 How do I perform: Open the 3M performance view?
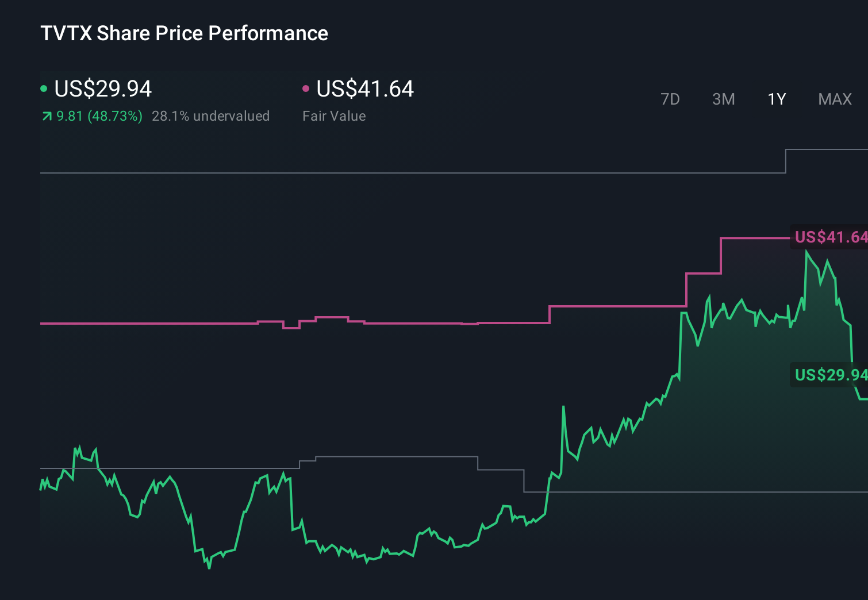pos(723,99)
